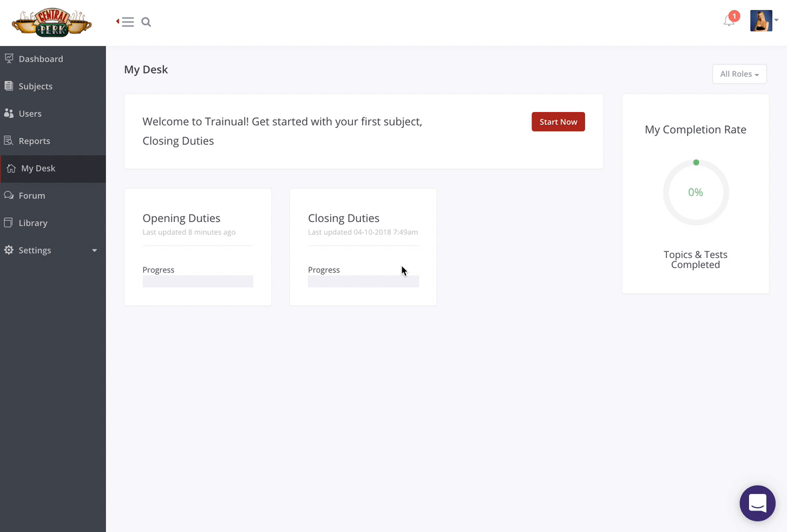Go to Settings in the sidebar
The height and width of the screenshot is (532, 787).
[x=35, y=250]
